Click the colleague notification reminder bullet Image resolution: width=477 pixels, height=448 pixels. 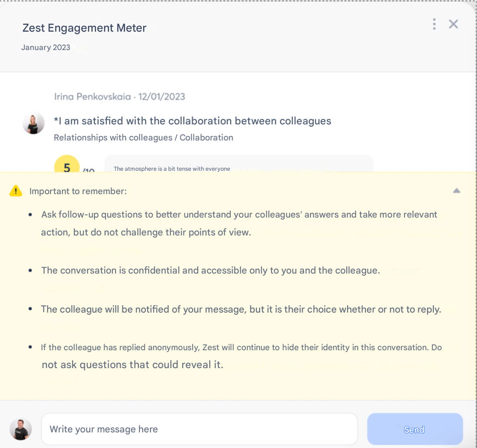pyautogui.click(x=241, y=309)
